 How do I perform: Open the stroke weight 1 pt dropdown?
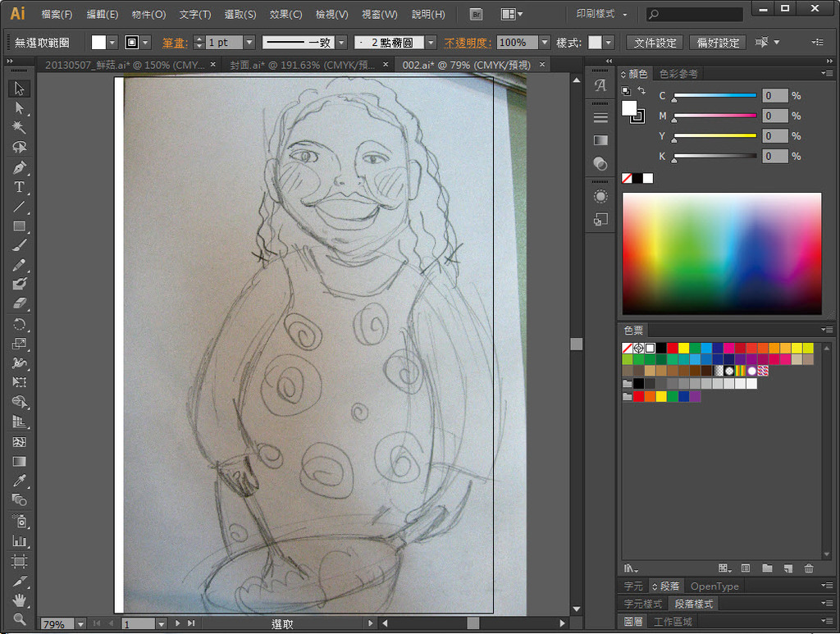click(249, 43)
